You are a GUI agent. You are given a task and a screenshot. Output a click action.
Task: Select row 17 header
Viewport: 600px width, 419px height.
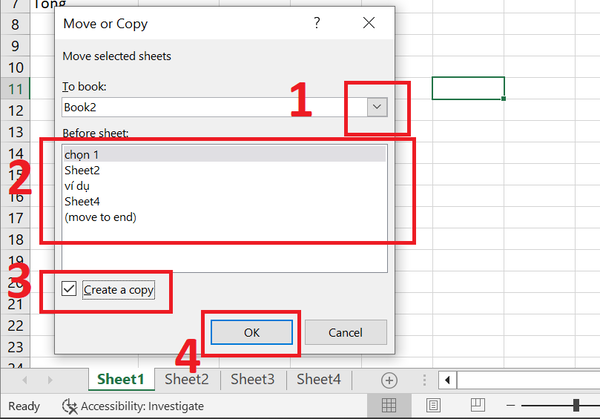pos(15,218)
